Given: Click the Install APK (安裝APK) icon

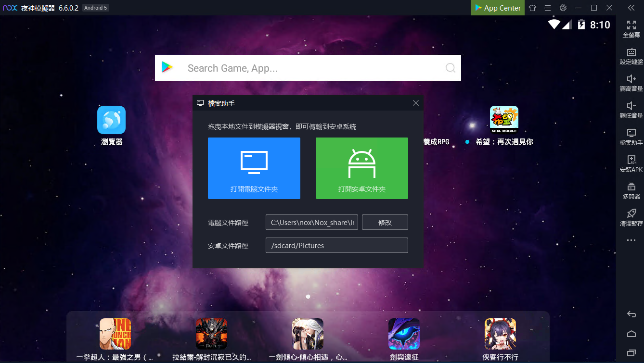Looking at the screenshot, I should [631, 160].
